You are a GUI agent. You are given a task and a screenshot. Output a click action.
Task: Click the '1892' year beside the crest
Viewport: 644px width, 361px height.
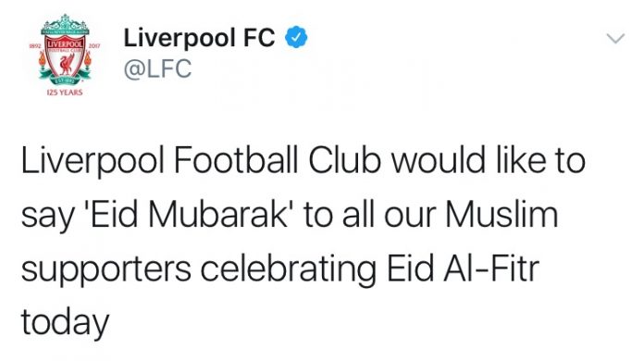pyautogui.click(x=34, y=46)
